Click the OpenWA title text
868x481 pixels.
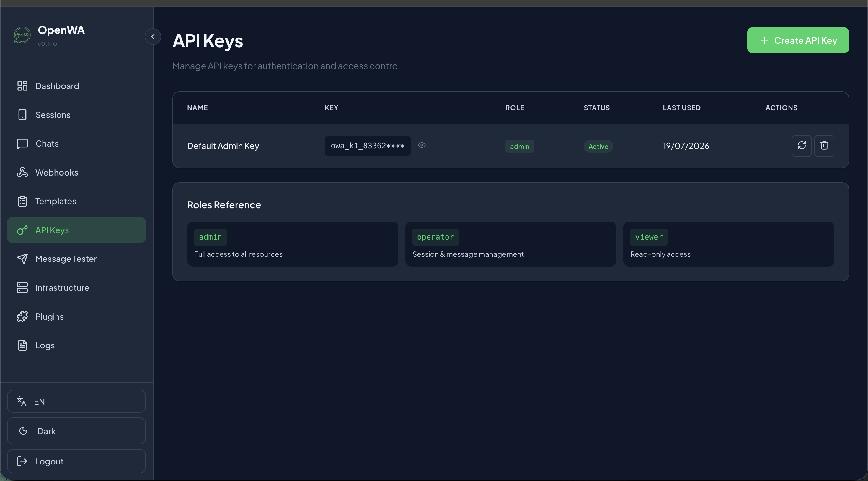coord(61,30)
